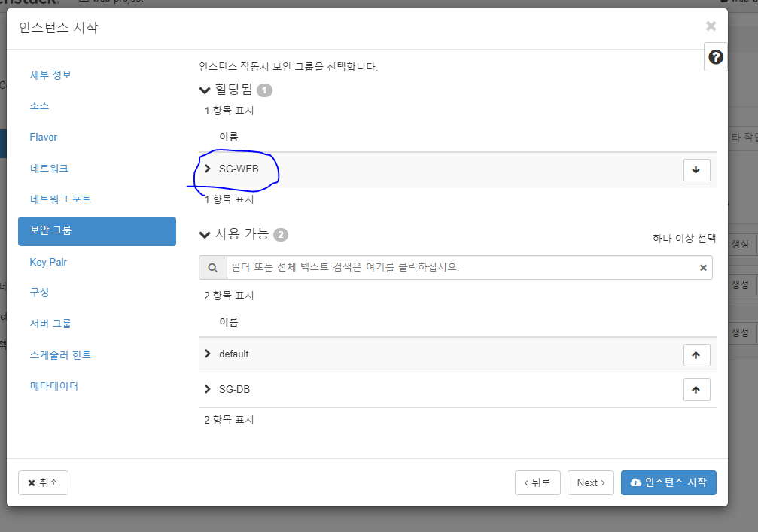Clear the filter field with X icon
The height and width of the screenshot is (532, 758).
703,268
